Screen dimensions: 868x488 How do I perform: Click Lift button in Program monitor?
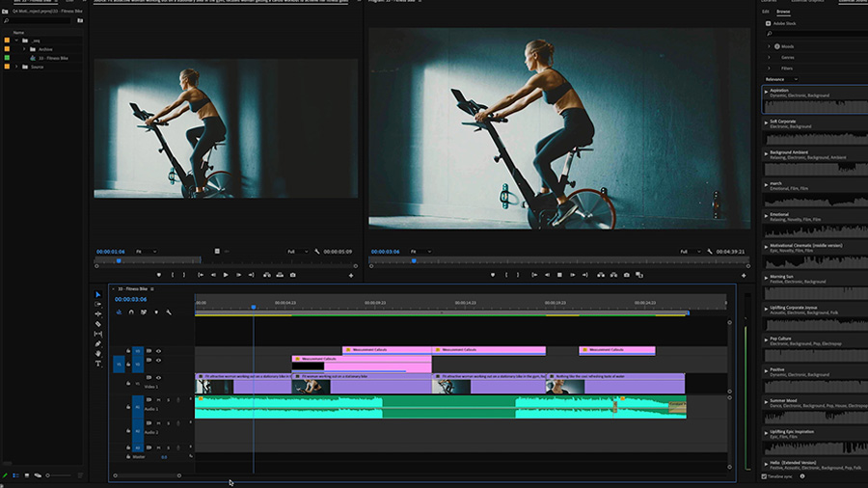(x=601, y=275)
